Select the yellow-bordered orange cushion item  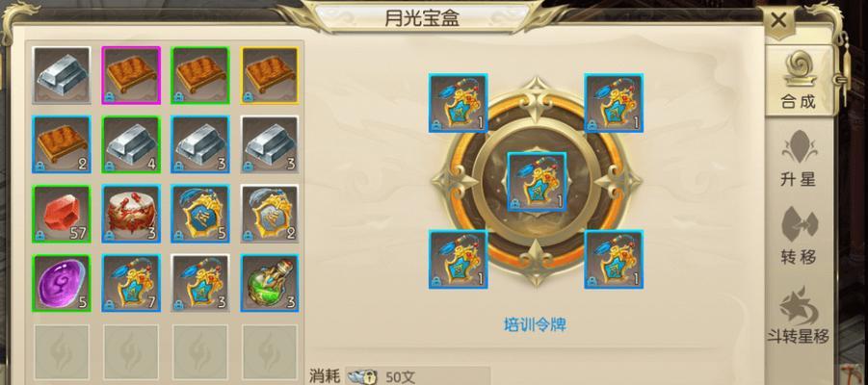tap(270, 75)
